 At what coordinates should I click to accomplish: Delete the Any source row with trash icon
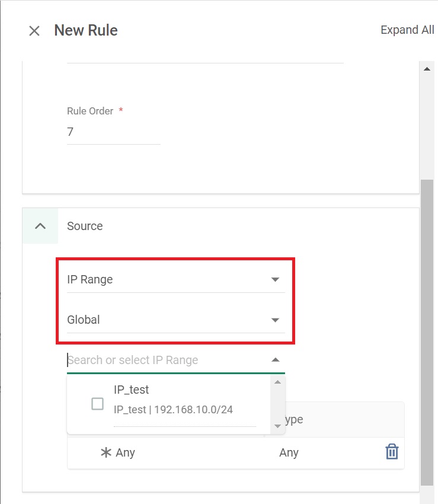point(392,452)
